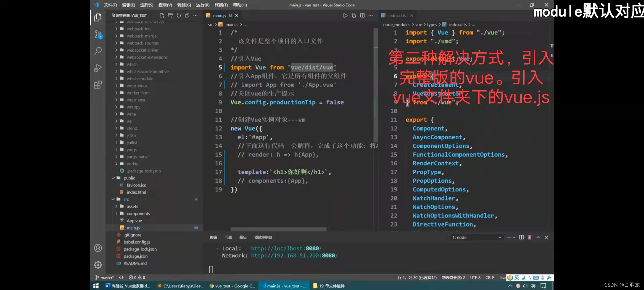Click the master branch status item
Image resolution: width=644 pixels, height=290 pixels.
[105, 277]
